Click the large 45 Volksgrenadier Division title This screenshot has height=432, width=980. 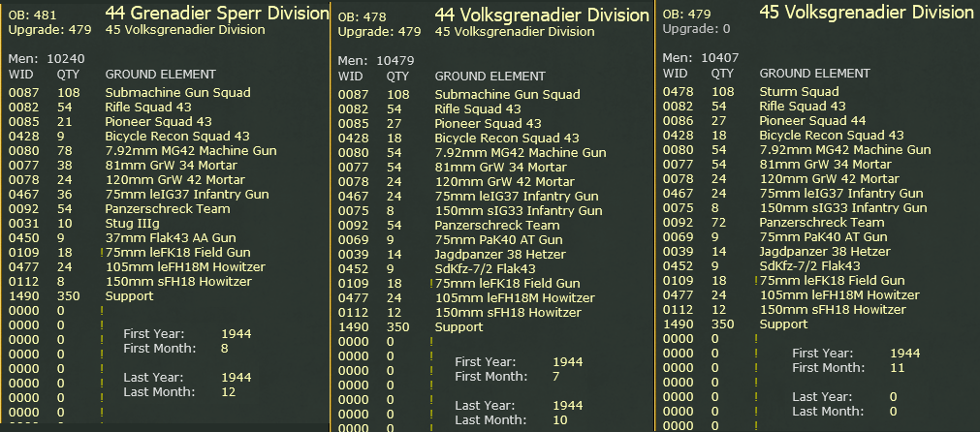click(867, 13)
